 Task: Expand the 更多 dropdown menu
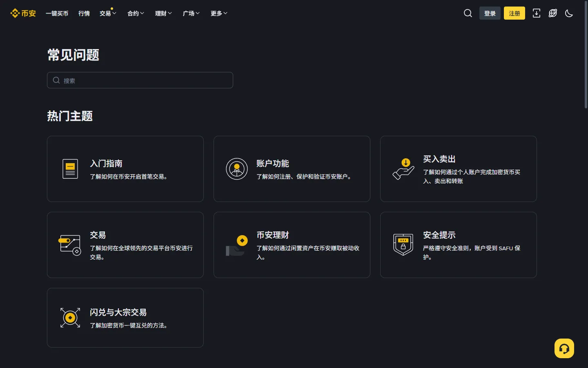point(219,13)
